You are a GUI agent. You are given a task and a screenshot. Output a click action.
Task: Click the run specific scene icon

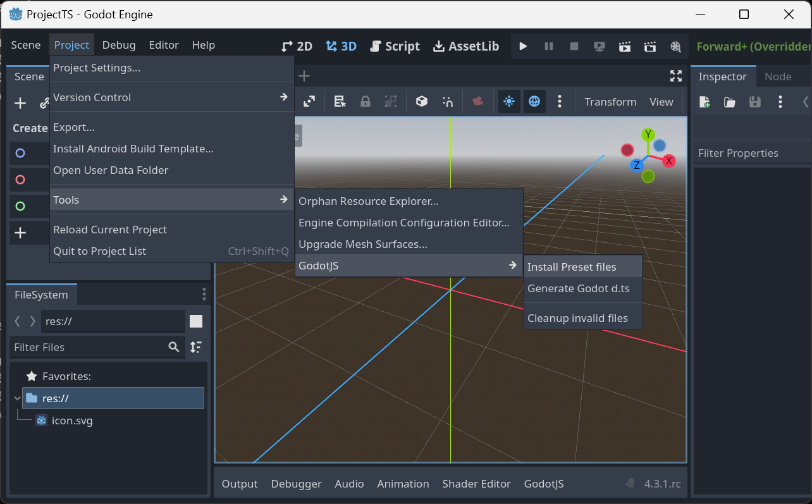click(649, 46)
